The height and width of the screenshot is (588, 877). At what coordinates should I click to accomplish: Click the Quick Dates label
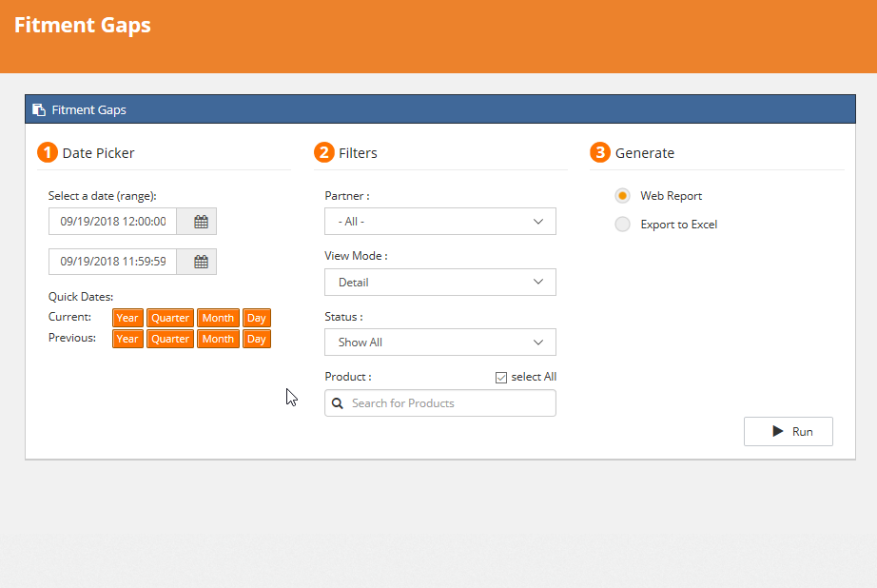[81, 297]
